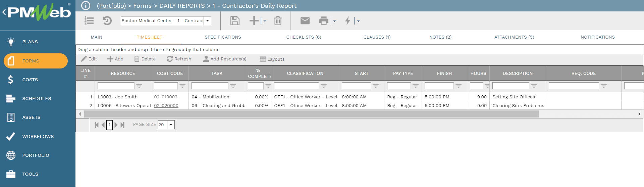The image size is (644, 187).
Task: Click the Description column filter icon
Action: tap(534, 86)
